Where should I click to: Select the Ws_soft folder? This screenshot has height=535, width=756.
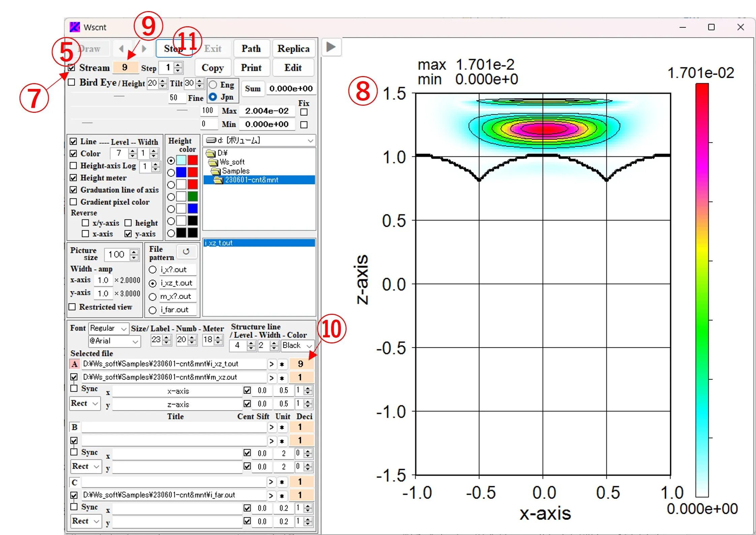232,162
